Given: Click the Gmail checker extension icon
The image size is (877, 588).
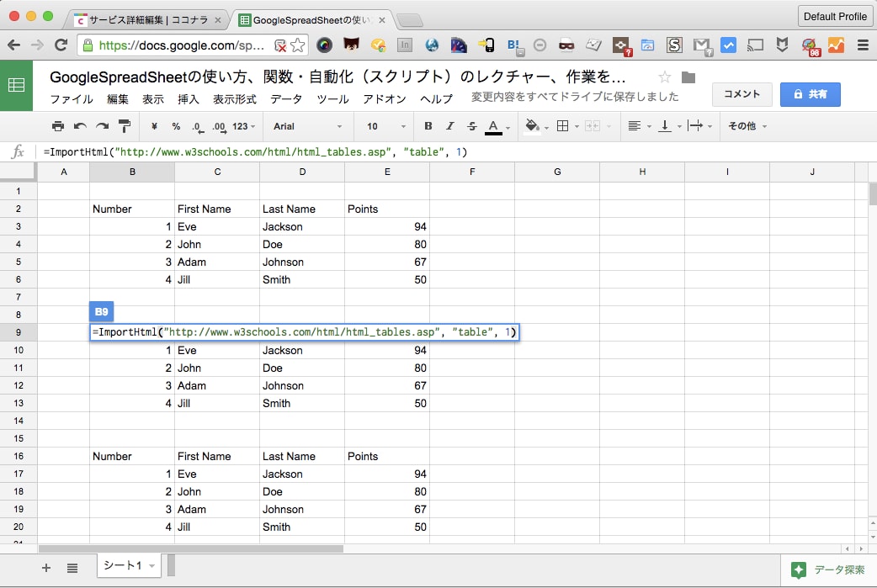Looking at the screenshot, I should 701,45.
